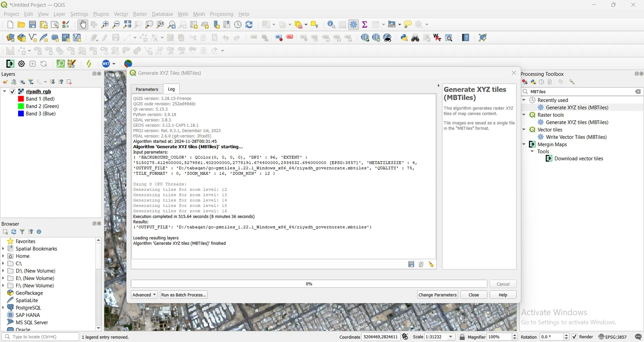Image resolution: width=644 pixels, height=342 pixels.
Task: Collapse the Mergin Maps toolbox group
Action: click(524, 144)
